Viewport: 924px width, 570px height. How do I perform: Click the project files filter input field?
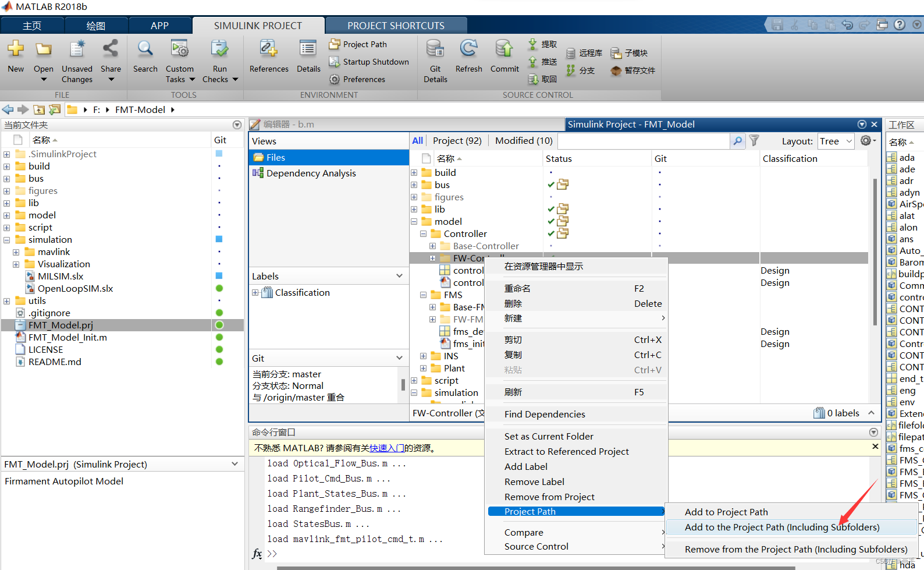click(x=644, y=141)
